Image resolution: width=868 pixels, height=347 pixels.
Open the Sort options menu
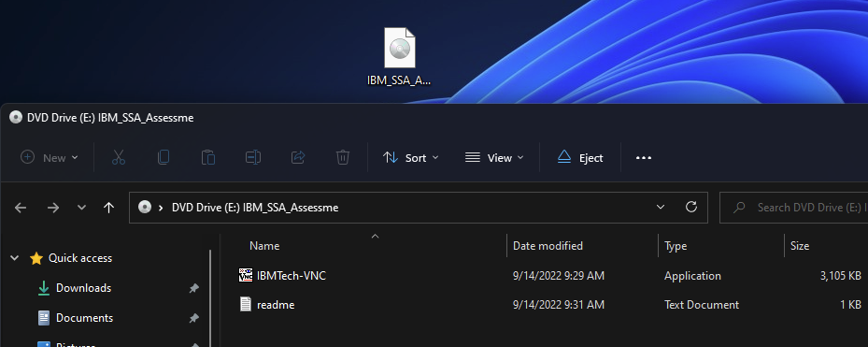click(x=411, y=157)
